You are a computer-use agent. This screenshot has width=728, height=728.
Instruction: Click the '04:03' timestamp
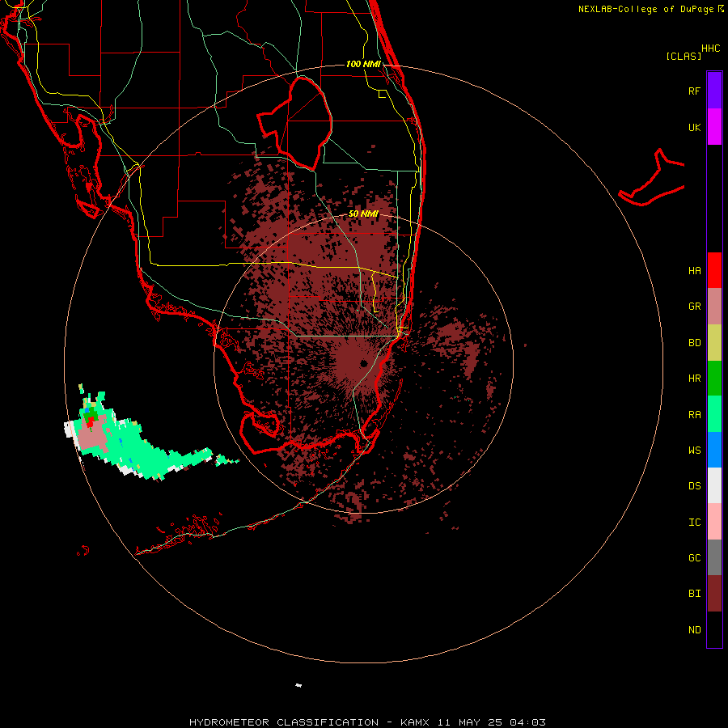pyautogui.click(x=527, y=722)
